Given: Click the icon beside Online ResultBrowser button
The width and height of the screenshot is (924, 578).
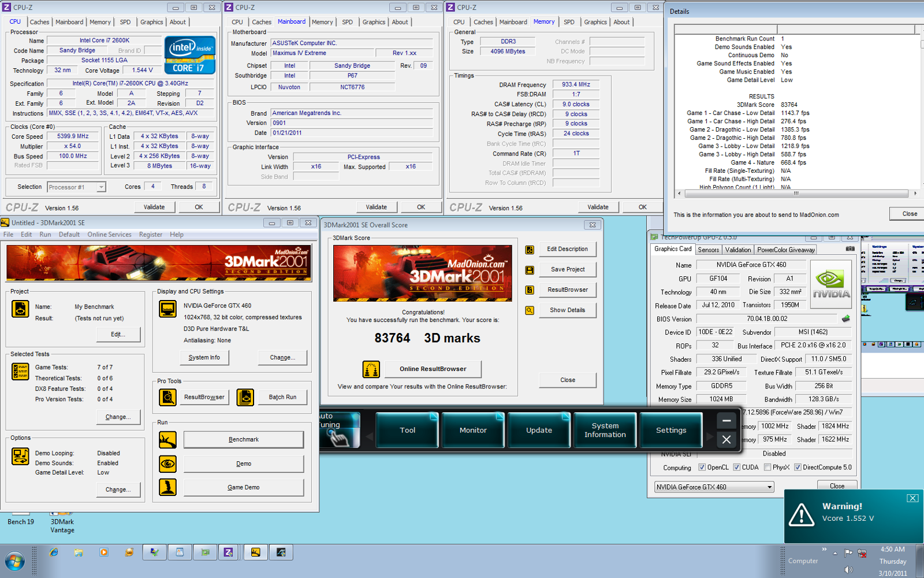Looking at the screenshot, I should tap(371, 369).
